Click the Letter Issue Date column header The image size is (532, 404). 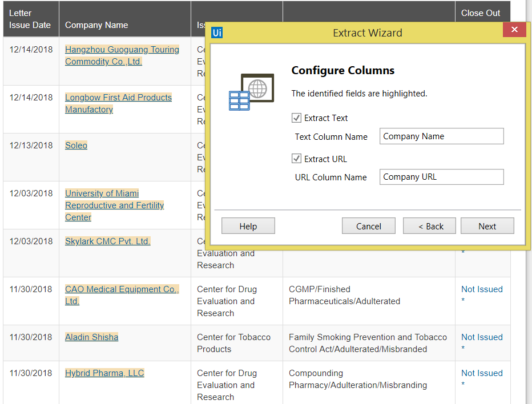tap(30, 19)
